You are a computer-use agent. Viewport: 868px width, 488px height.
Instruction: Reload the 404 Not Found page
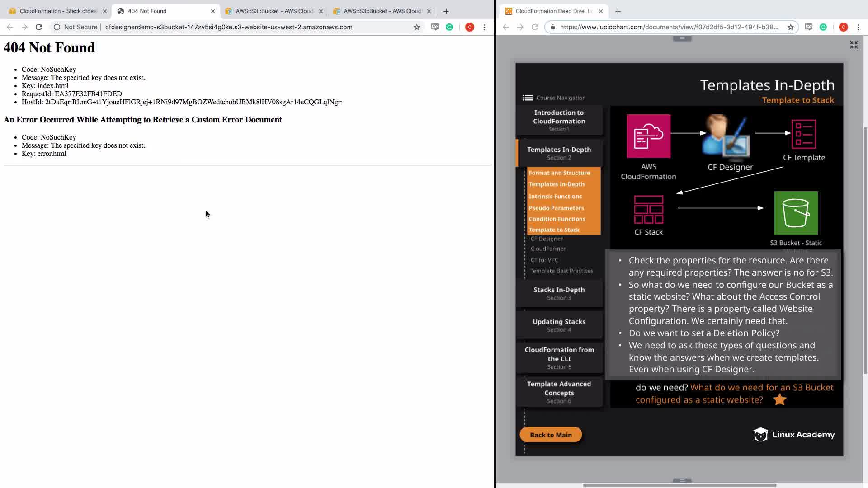tap(39, 27)
